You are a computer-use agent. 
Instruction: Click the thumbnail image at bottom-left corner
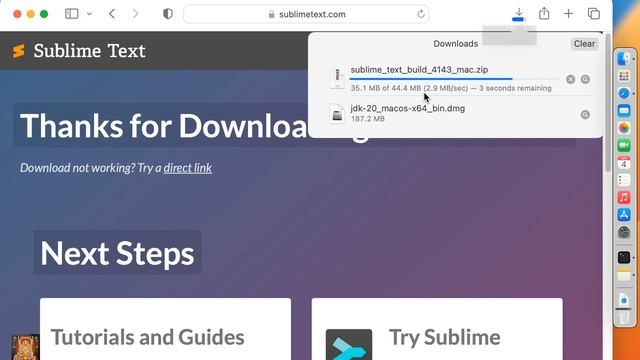click(x=25, y=347)
